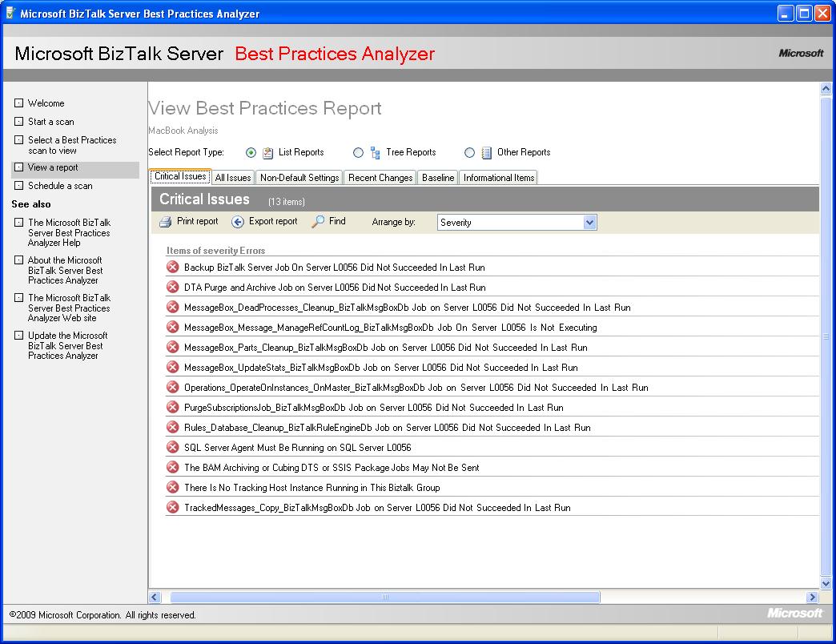The image size is (836, 644).
Task: Select the Other Reports radio button
Action: point(469,153)
